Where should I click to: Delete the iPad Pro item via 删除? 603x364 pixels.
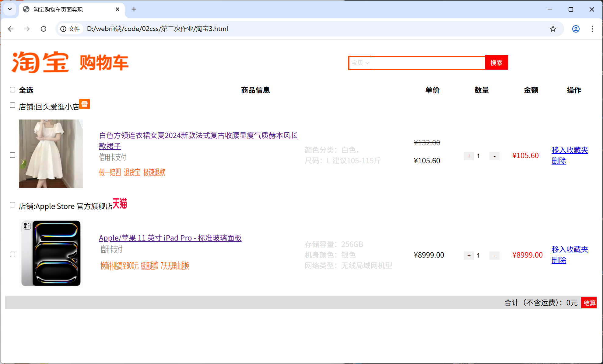click(x=559, y=260)
